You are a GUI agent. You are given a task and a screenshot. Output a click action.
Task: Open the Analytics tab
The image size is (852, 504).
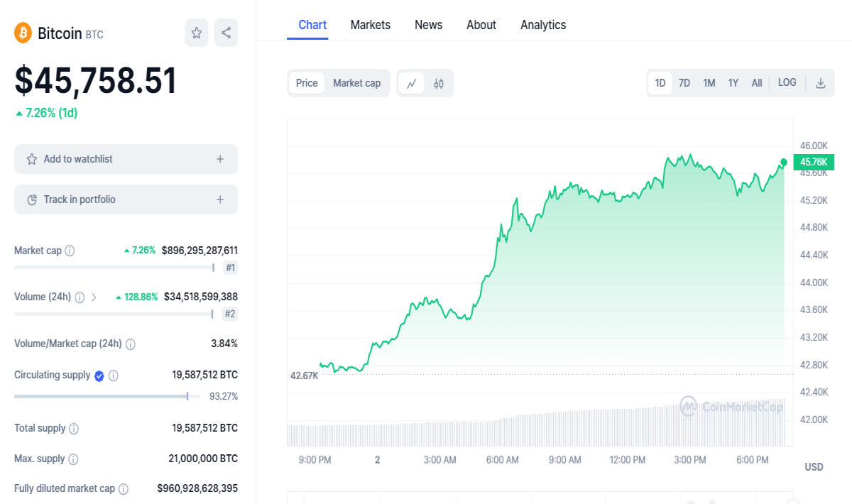[543, 25]
